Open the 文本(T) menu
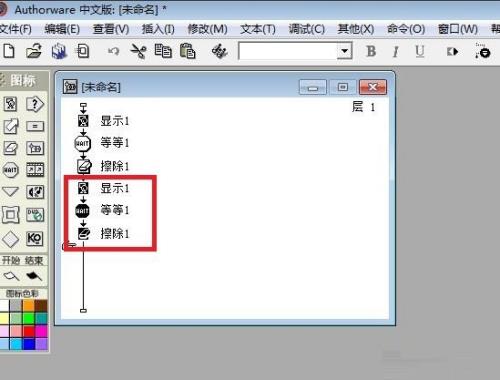Viewport: 500px width, 380px height. [x=258, y=29]
